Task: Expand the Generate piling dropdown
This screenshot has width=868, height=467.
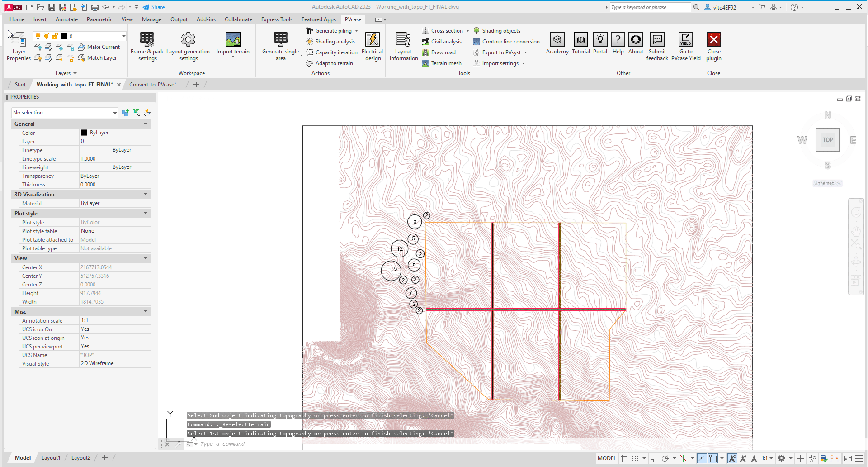Action: click(x=357, y=30)
